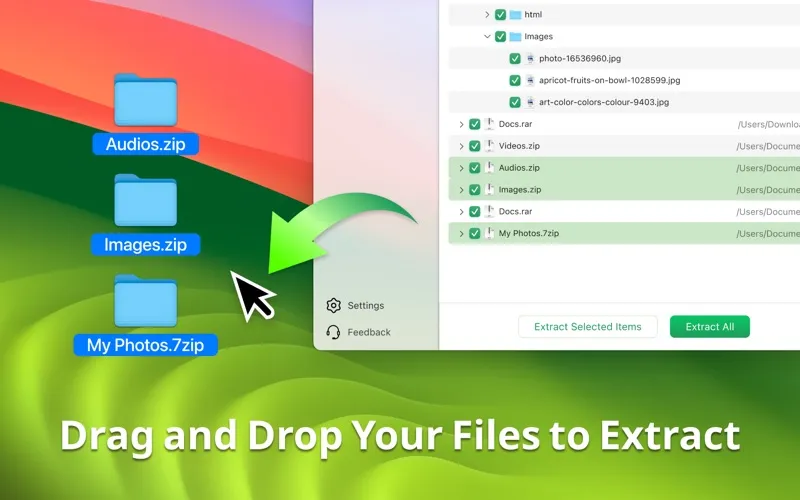Screen dimensions: 800x500
Task: Toggle checkbox of Docs.rar above Videos.zip
Action: click(474, 124)
